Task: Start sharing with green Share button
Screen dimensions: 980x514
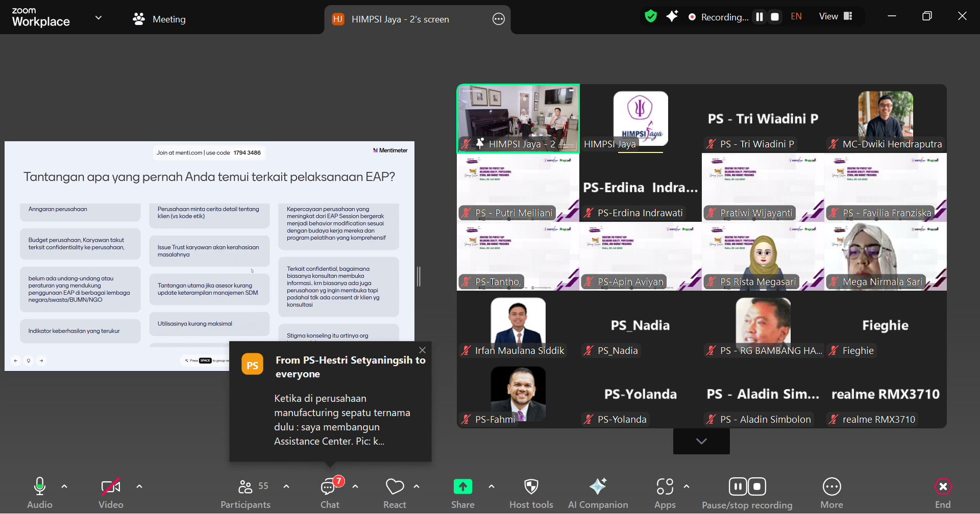Action: coord(463,493)
